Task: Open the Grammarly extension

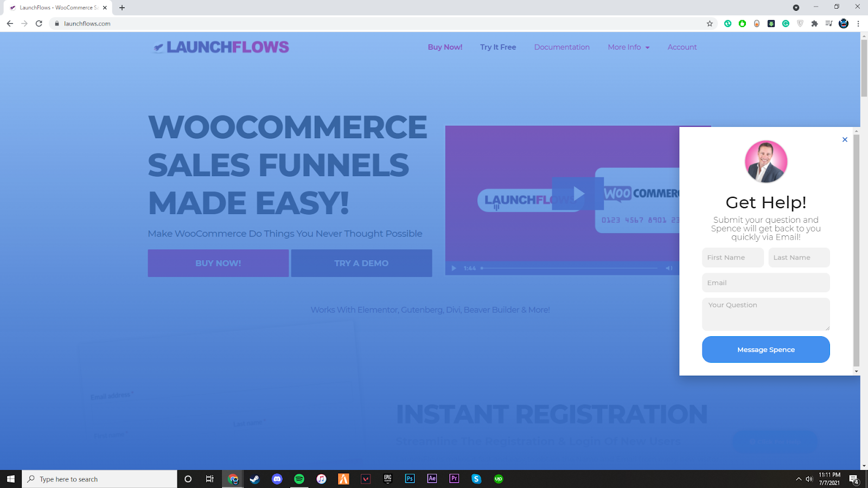Action: pos(786,23)
